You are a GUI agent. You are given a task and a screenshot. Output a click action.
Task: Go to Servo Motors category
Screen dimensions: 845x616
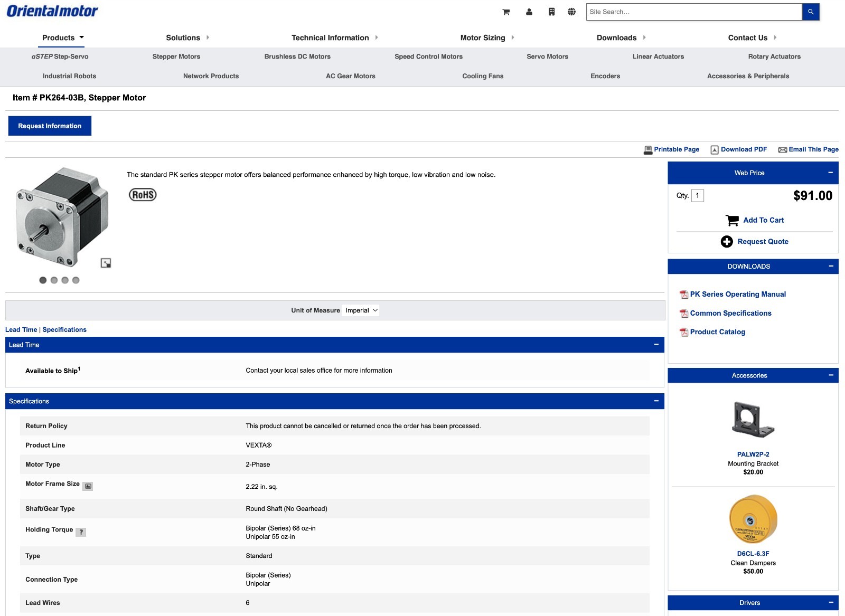547,56
